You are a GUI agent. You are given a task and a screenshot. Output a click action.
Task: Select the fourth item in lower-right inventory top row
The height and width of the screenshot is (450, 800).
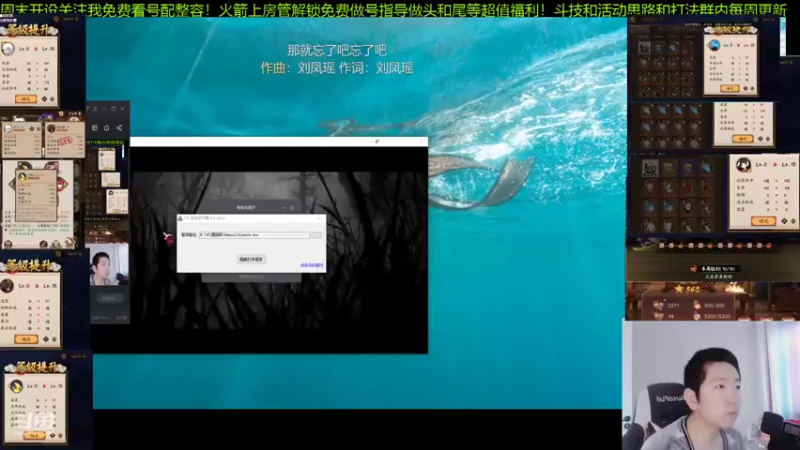707,168
